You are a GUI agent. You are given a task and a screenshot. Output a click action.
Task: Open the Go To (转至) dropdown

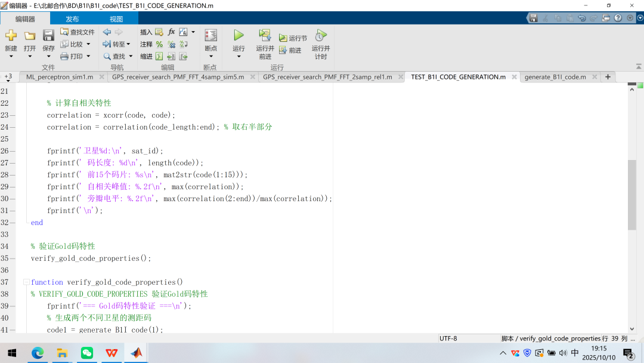click(x=128, y=44)
